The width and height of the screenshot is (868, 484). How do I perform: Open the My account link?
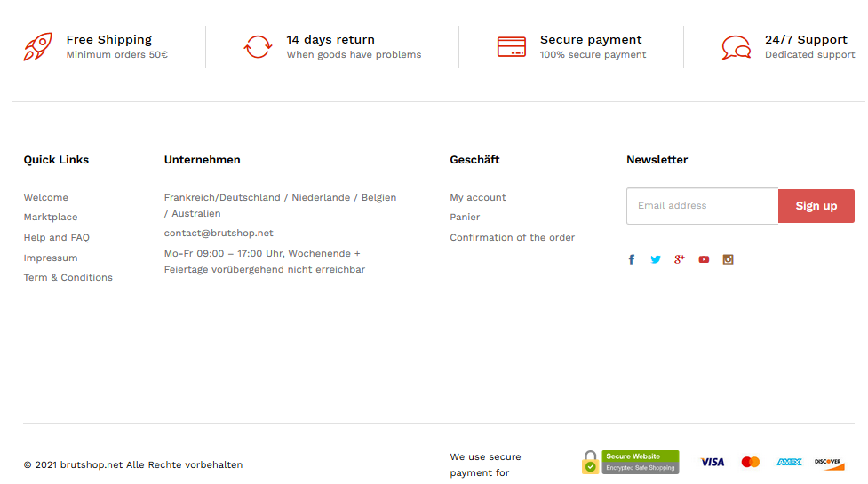[478, 197]
